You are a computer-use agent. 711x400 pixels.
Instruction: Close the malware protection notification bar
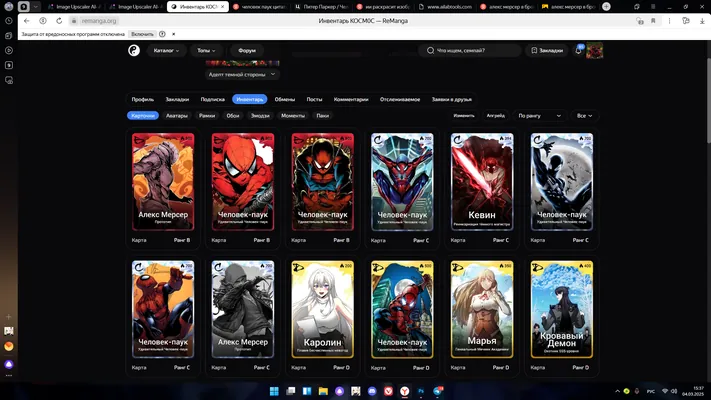pyautogui.click(x=173, y=34)
